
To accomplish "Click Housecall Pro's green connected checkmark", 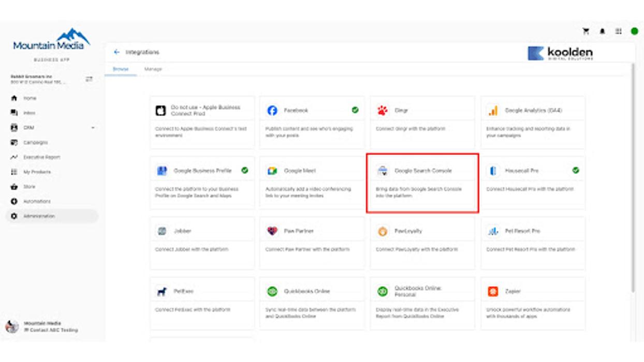I will click(x=576, y=170).
